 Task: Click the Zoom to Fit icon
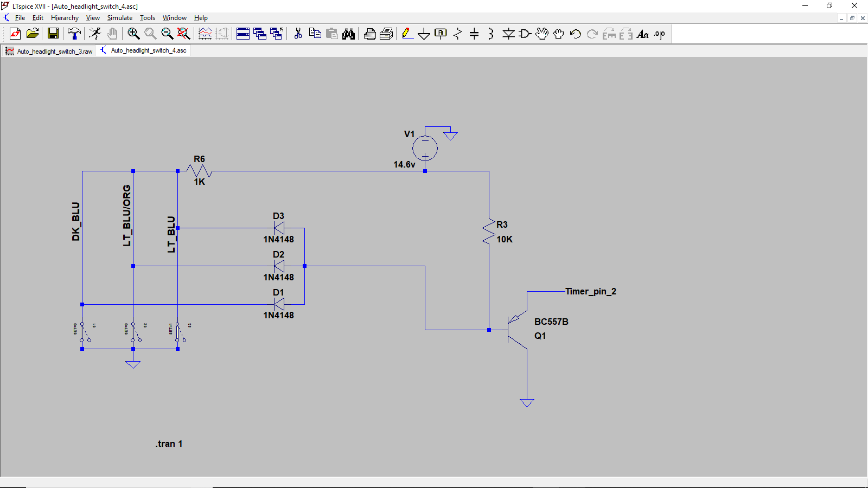tap(184, 34)
